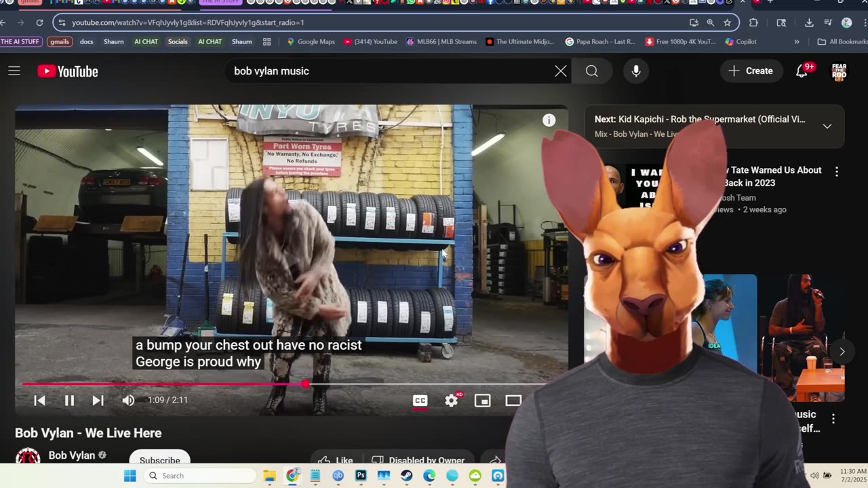868x488 pixels.
Task: Open Bob Vylan channel name link
Action: click(71, 455)
